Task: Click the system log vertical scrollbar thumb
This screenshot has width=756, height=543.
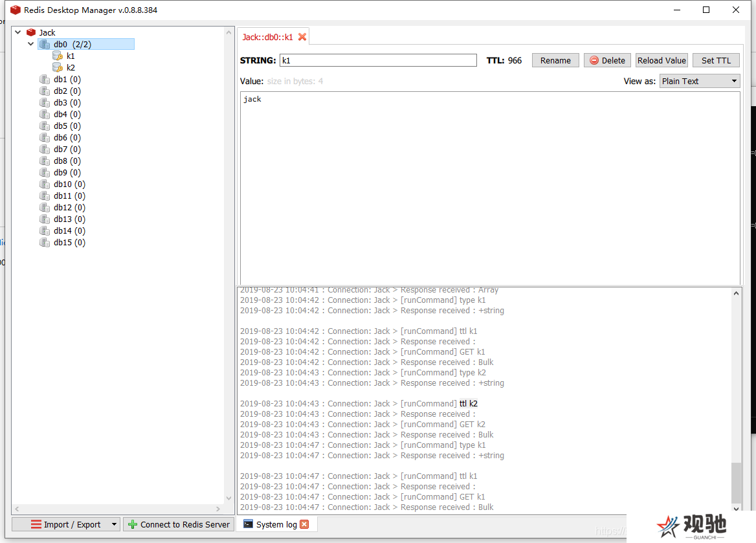Action: tap(736, 483)
